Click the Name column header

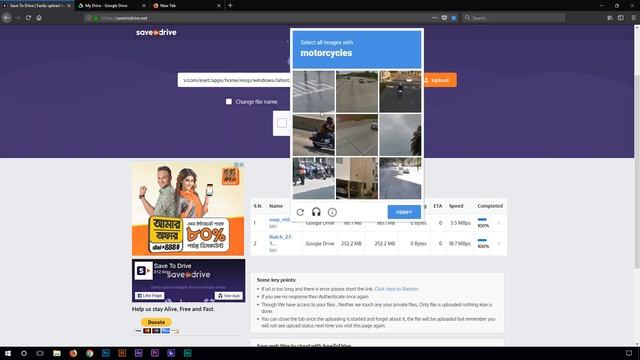(x=276, y=206)
